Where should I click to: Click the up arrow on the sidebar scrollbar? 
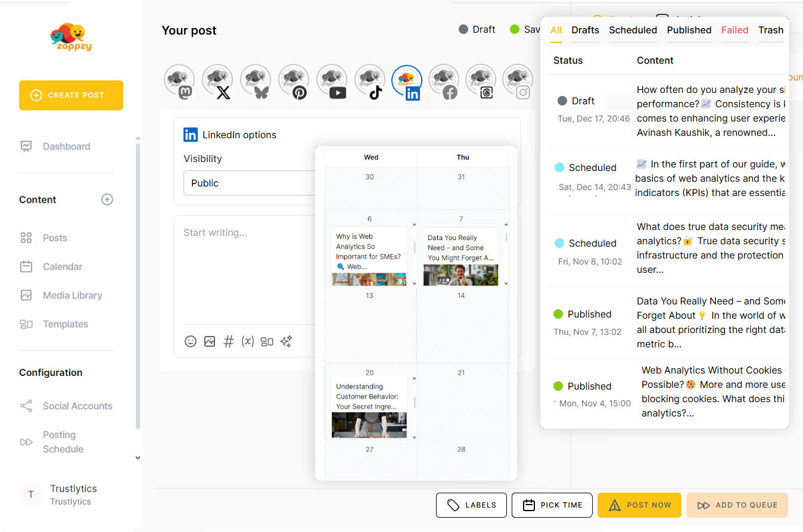coord(138,139)
